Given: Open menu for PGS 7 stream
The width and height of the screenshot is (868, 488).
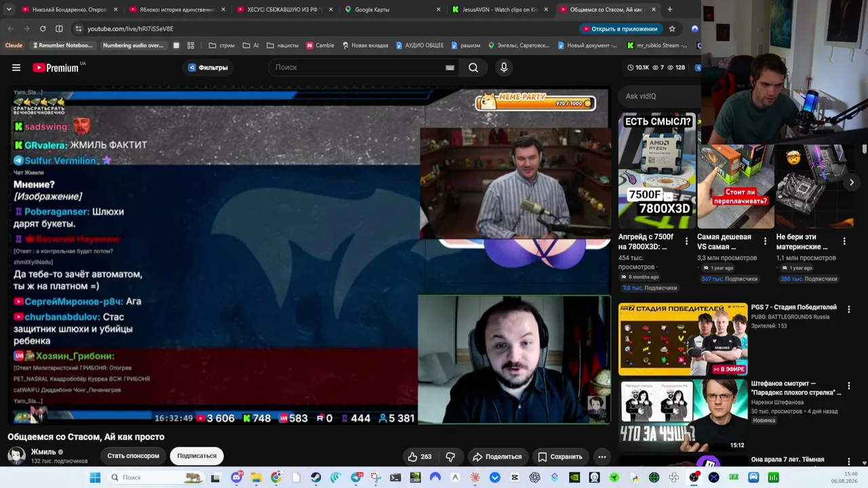Looking at the screenshot, I should coord(848,310).
